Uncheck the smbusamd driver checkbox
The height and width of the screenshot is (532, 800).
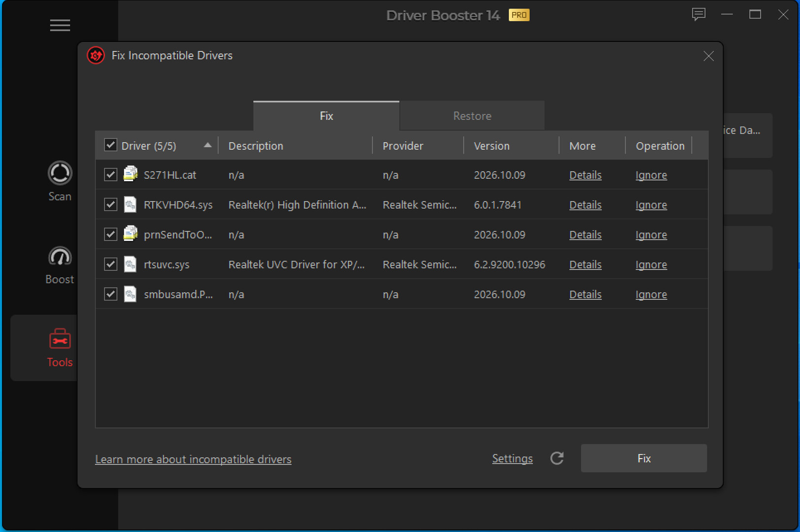[110, 294]
